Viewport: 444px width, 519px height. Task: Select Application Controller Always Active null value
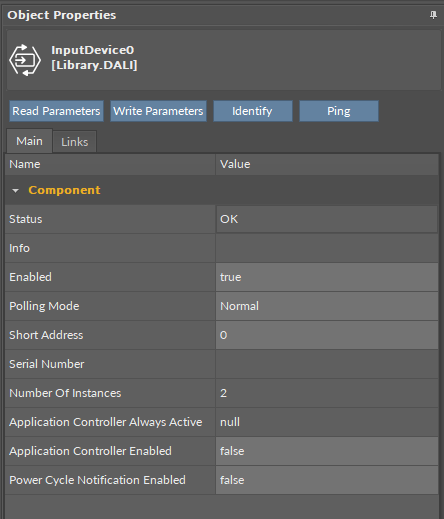pos(327,422)
